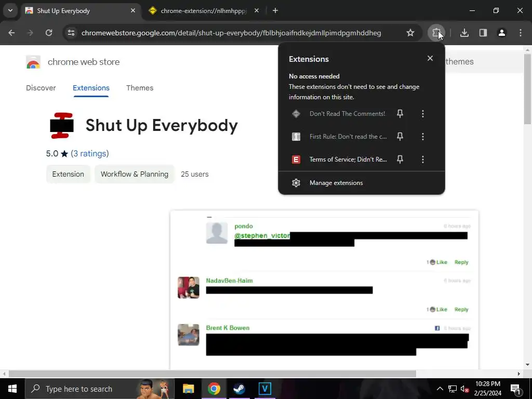This screenshot has height=399, width=532.
Task: Pin the Terms of Service; Didn't Read extension
Action: point(400,159)
